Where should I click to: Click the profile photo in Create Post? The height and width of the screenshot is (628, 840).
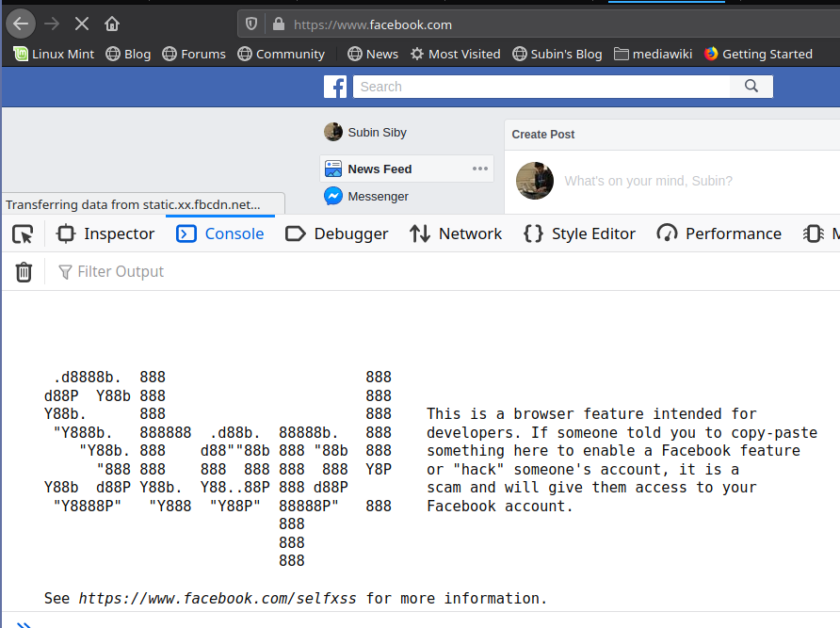pos(535,181)
